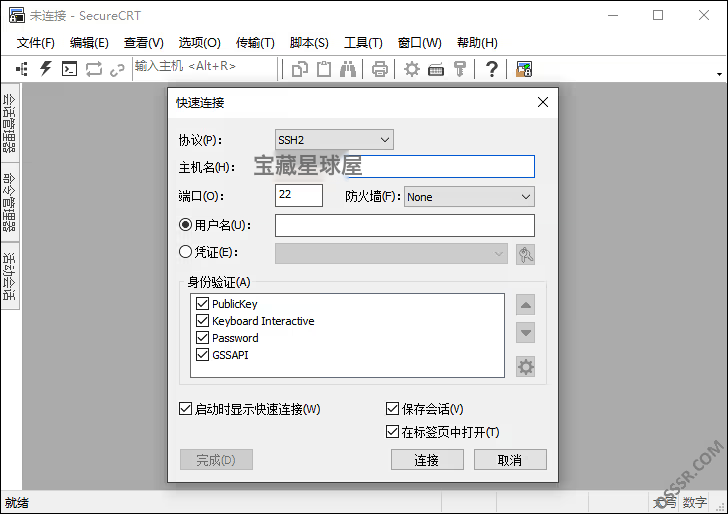Select the 凭证(E) radio button
728x514 pixels.
185,252
